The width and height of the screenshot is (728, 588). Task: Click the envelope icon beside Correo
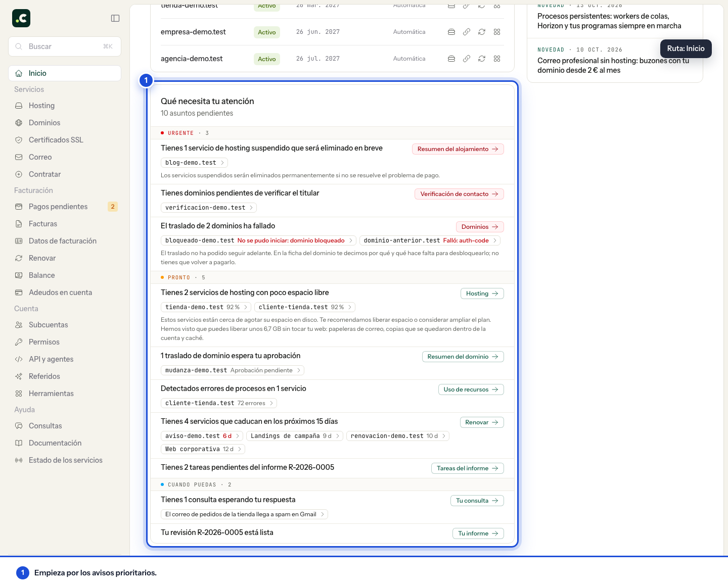[x=19, y=157]
